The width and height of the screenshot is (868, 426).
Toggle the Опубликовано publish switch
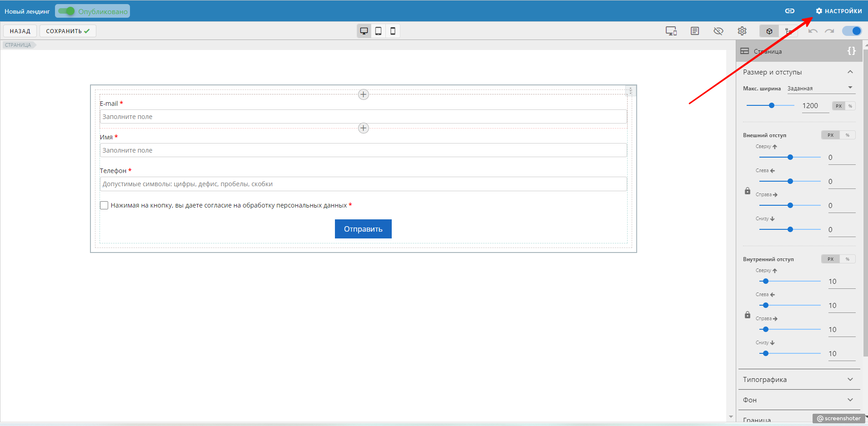coord(66,11)
